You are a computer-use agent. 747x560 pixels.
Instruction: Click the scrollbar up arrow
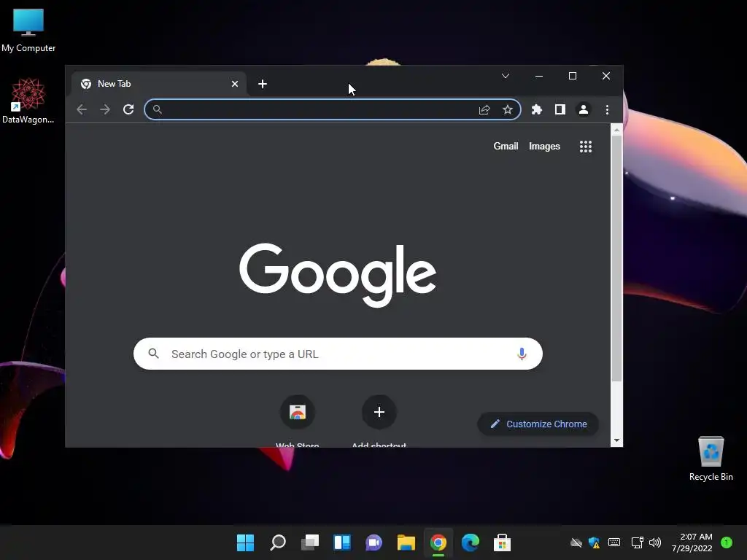(x=616, y=130)
